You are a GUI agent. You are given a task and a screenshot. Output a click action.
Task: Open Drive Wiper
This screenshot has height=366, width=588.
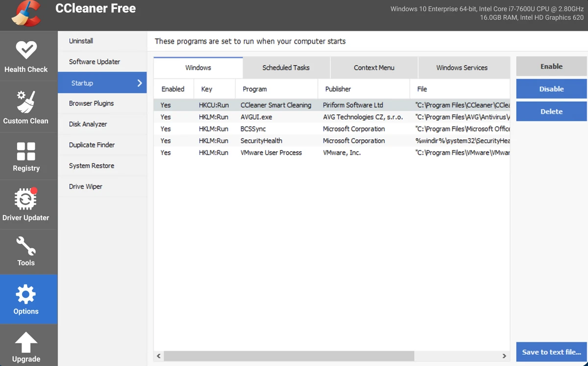tap(102, 186)
